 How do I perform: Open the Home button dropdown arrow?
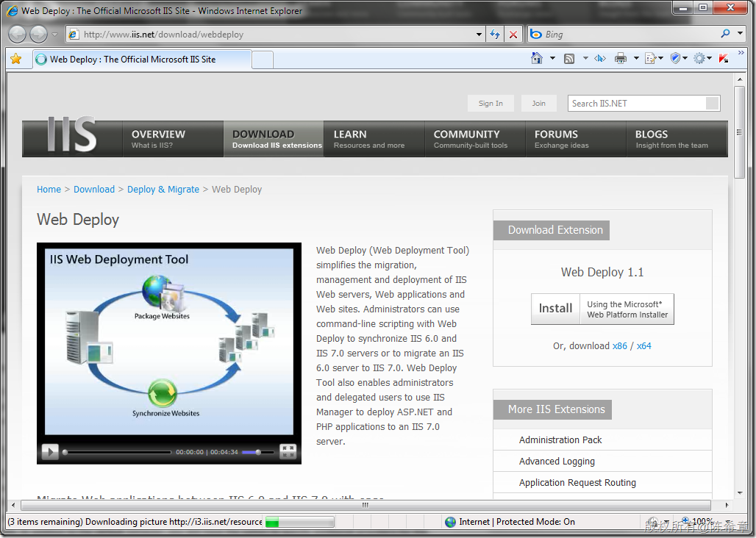click(x=552, y=58)
